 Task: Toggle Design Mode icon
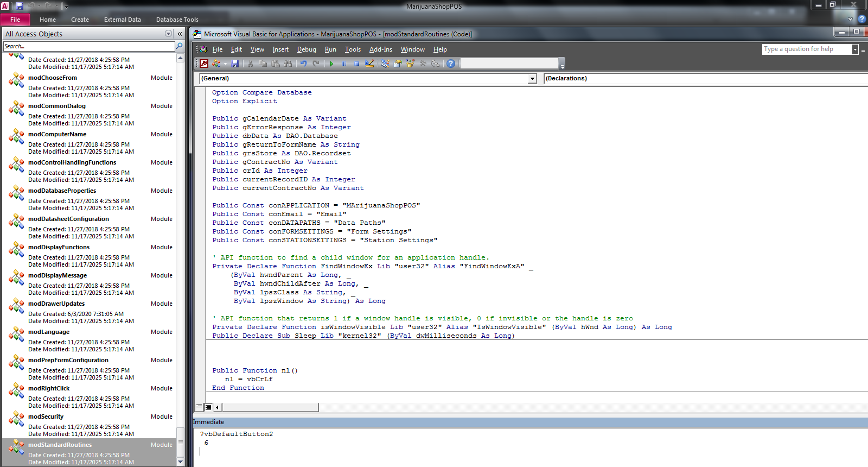coord(369,64)
